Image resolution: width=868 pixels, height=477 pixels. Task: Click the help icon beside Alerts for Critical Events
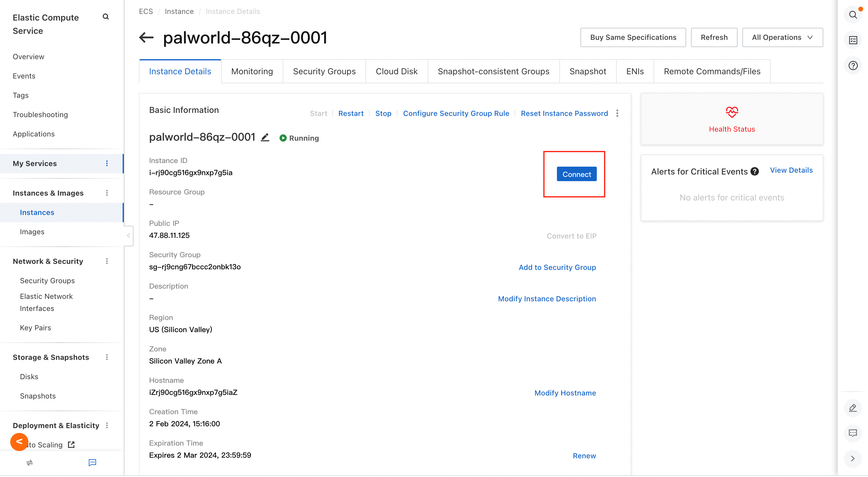[x=755, y=171]
